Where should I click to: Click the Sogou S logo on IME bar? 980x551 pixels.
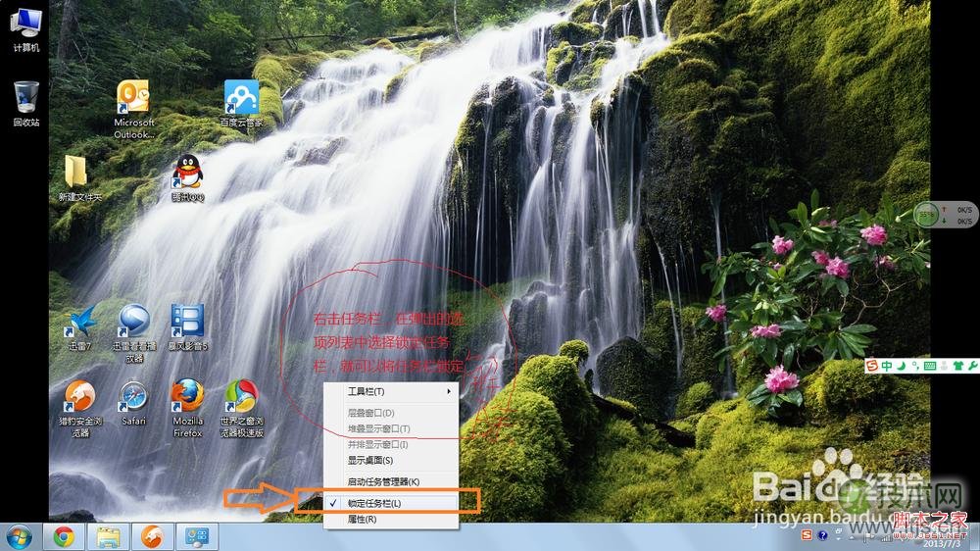point(872,366)
